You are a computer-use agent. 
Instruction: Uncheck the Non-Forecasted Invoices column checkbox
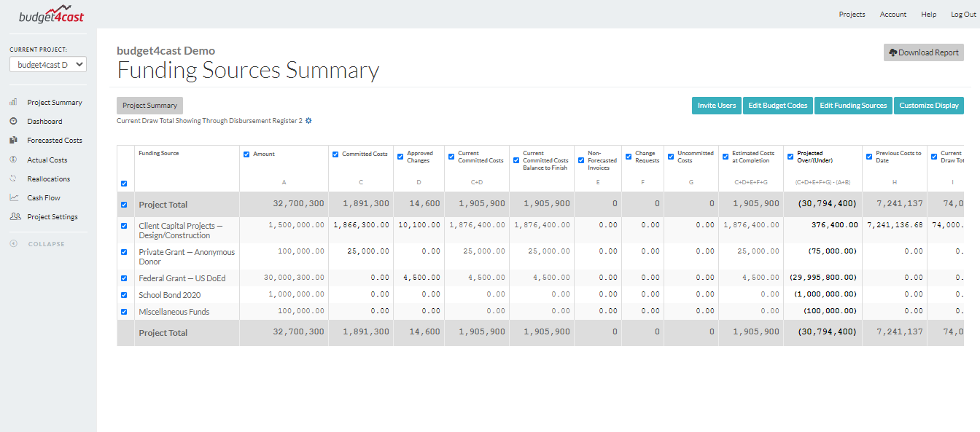pyautogui.click(x=581, y=160)
